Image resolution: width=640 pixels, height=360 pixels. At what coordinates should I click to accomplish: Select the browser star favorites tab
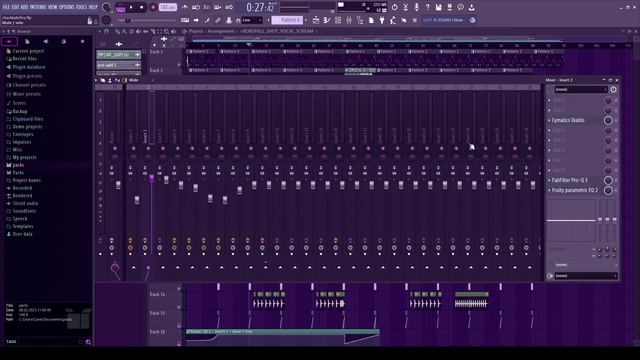pyautogui.click(x=82, y=41)
